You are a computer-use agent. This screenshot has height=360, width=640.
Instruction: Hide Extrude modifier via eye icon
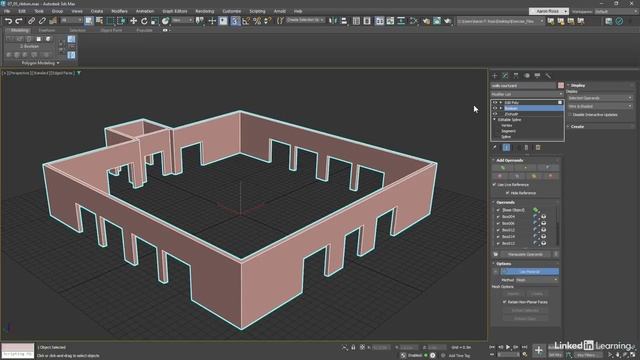coord(495,114)
